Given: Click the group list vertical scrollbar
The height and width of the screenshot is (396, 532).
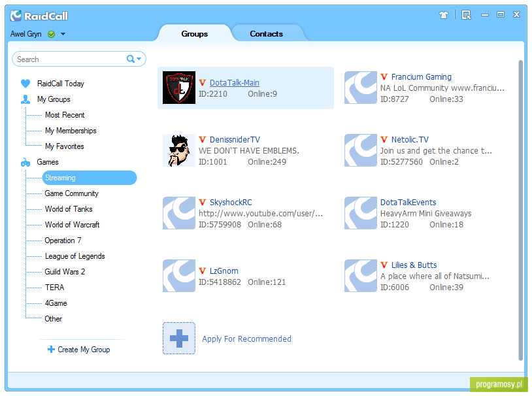Looking at the screenshot, I should coord(520,210).
